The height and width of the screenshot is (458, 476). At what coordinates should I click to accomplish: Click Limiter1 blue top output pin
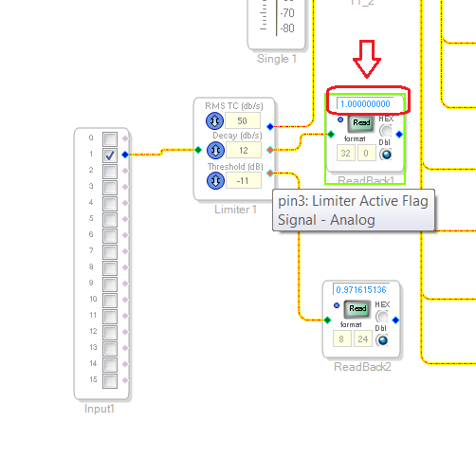[270, 127]
